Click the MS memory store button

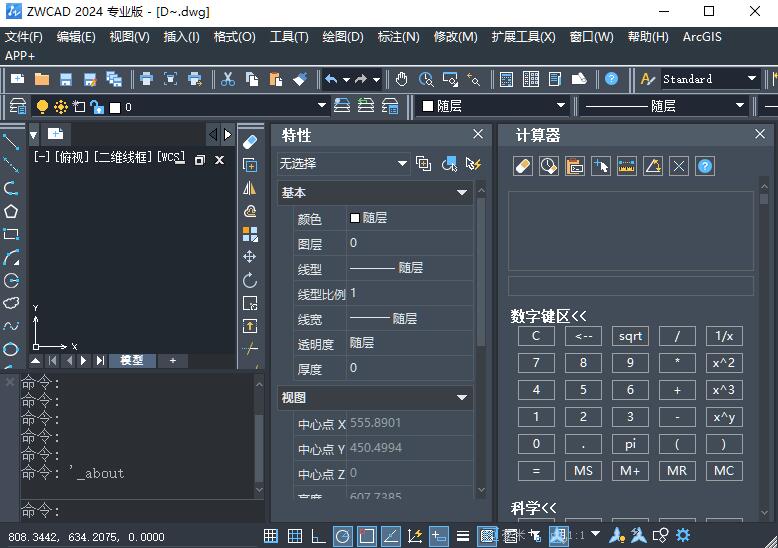tap(583, 471)
